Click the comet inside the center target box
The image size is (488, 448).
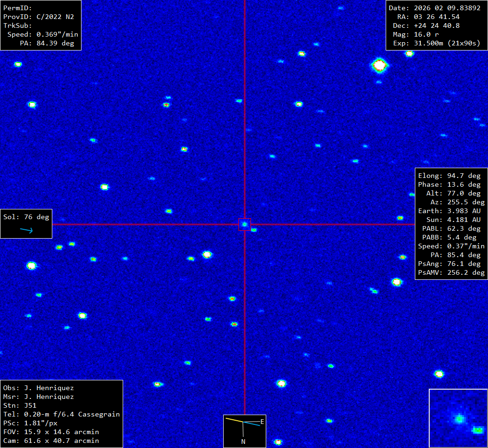(x=244, y=225)
